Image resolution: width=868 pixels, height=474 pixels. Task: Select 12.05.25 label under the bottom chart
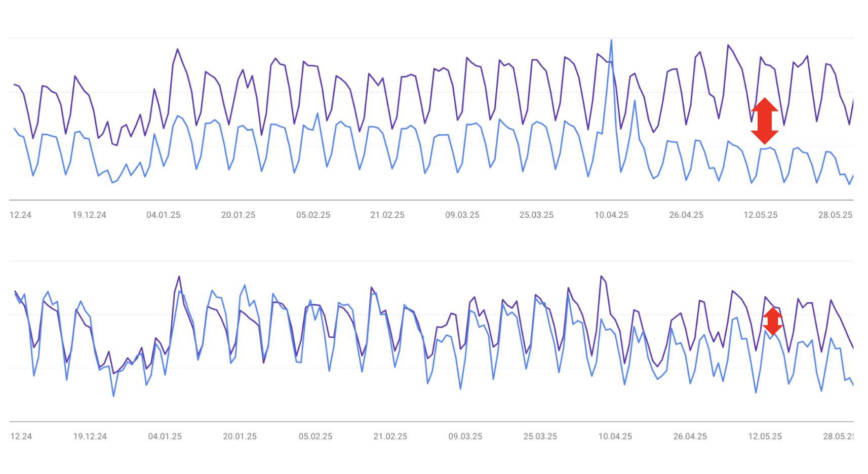(765, 436)
